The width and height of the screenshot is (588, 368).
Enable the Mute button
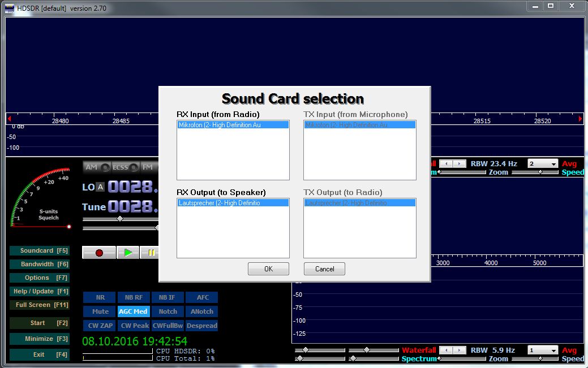pyautogui.click(x=100, y=311)
